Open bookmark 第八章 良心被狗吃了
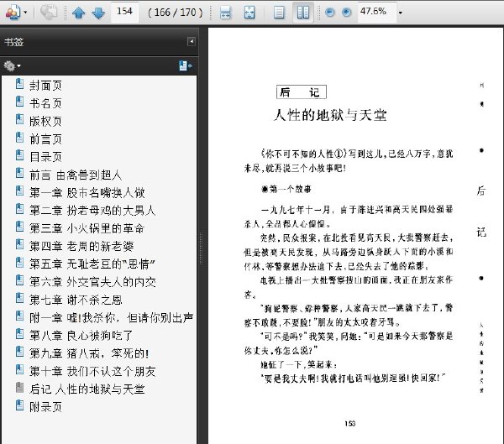The image size is (504, 444). coord(81,336)
